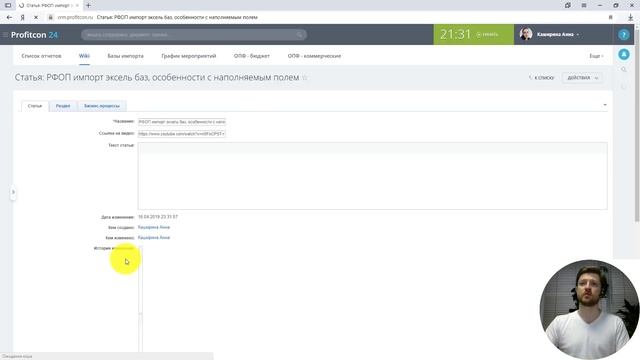Focus the top portal search field
The image size is (640, 360).
pos(194,35)
